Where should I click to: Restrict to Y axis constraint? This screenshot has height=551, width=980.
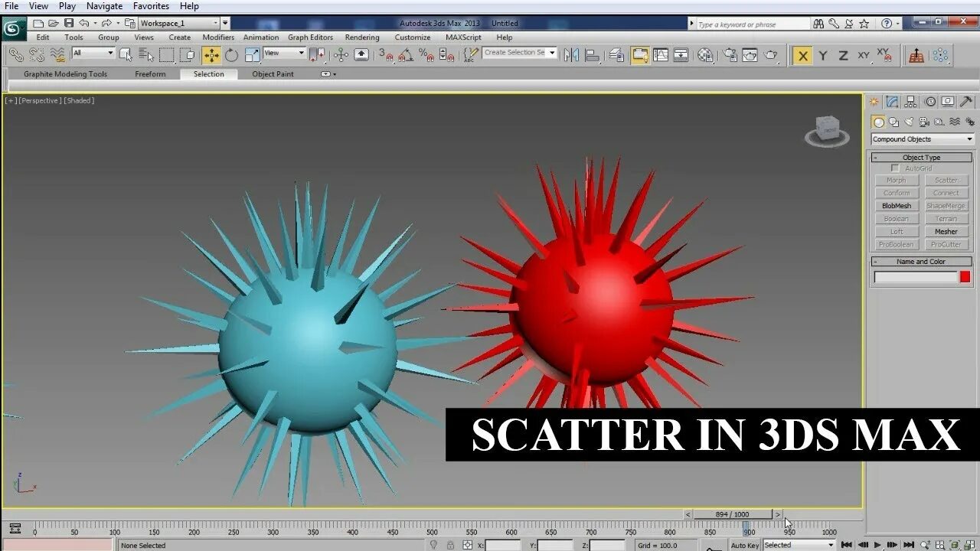[x=823, y=55]
